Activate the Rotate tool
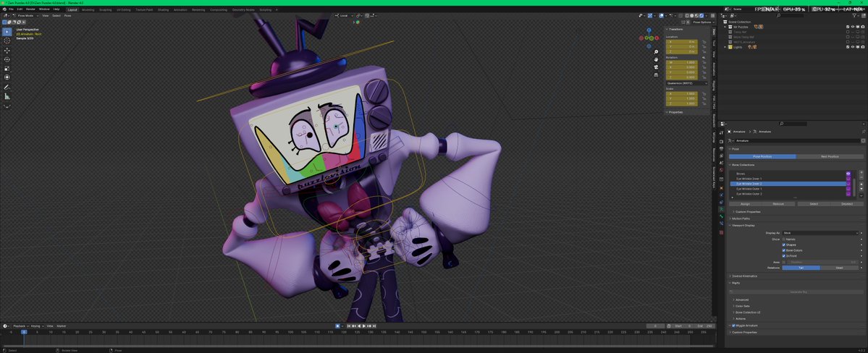This screenshot has height=353, width=868. (7, 59)
